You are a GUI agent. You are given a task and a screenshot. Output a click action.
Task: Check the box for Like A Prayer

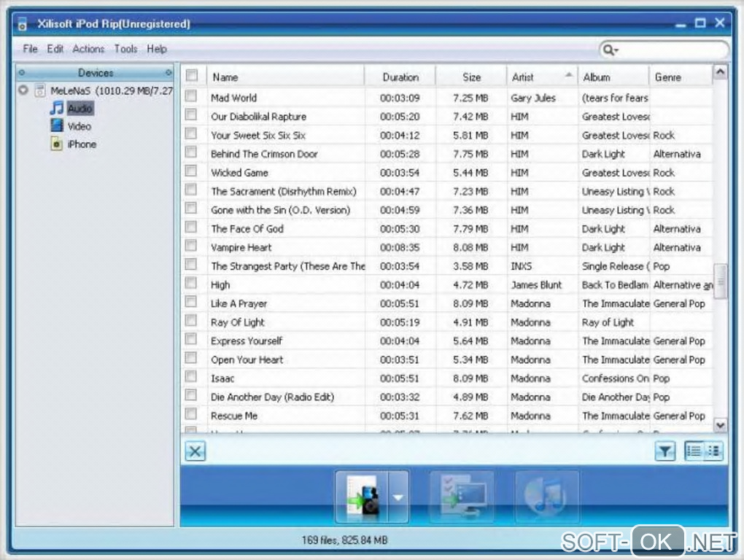point(191,302)
